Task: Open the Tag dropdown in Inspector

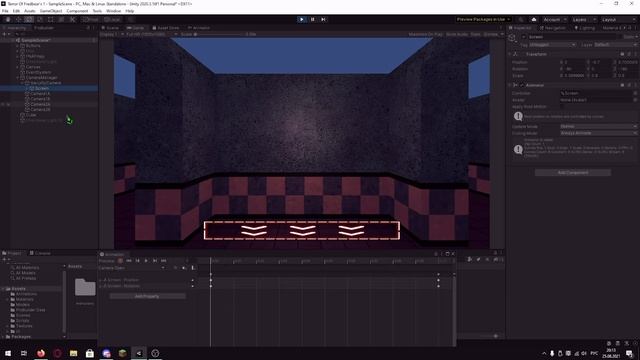Action: (x=553, y=44)
